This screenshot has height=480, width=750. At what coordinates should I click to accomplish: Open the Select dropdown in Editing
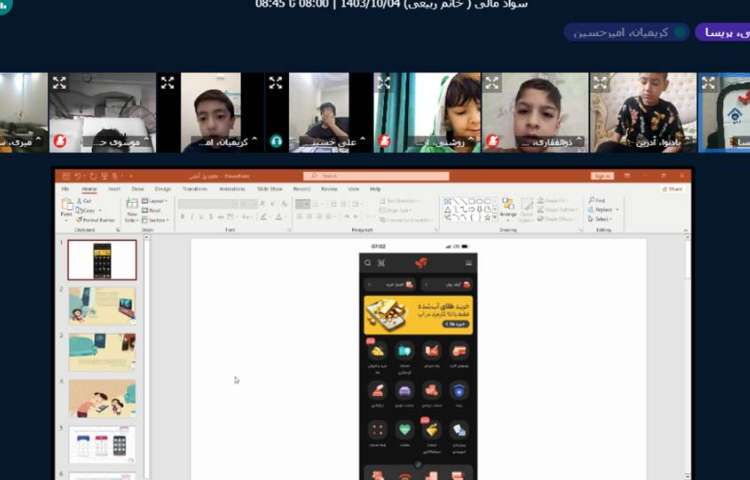[600, 219]
